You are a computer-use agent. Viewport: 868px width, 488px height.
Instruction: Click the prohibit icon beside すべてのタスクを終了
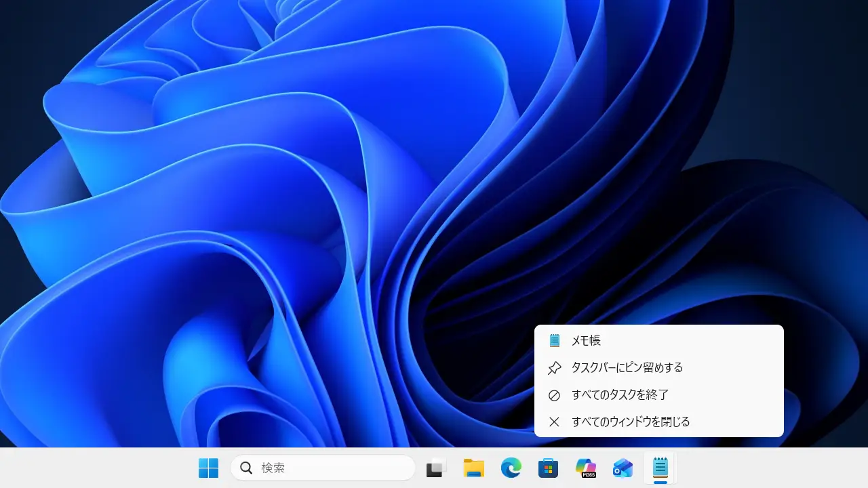[555, 394]
